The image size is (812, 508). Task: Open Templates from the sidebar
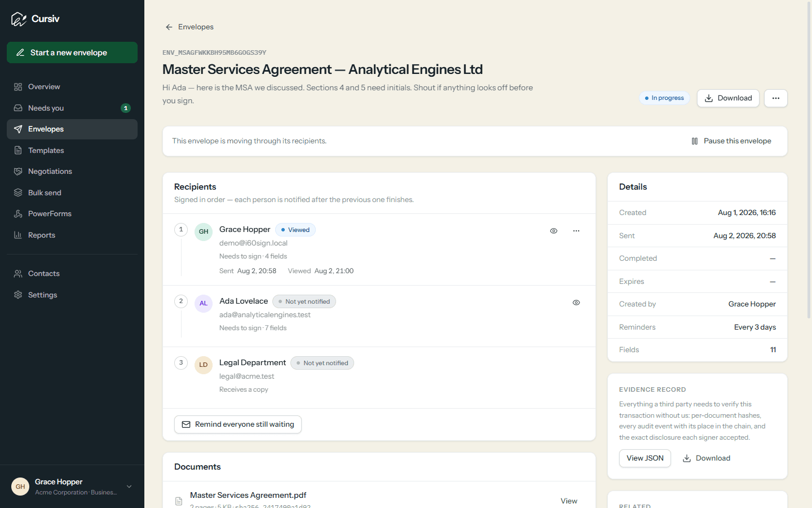[x=72, y=150]
